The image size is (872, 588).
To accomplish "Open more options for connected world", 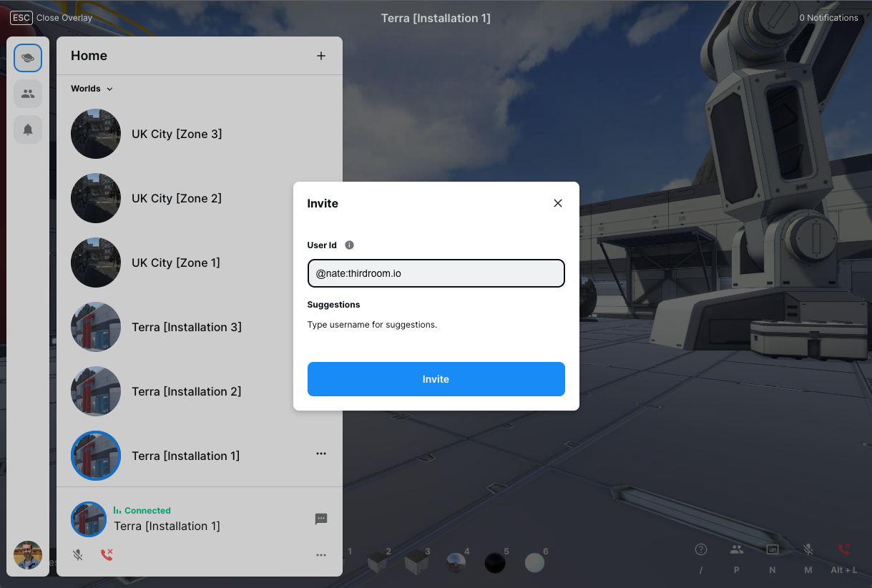I will point(321,554).
